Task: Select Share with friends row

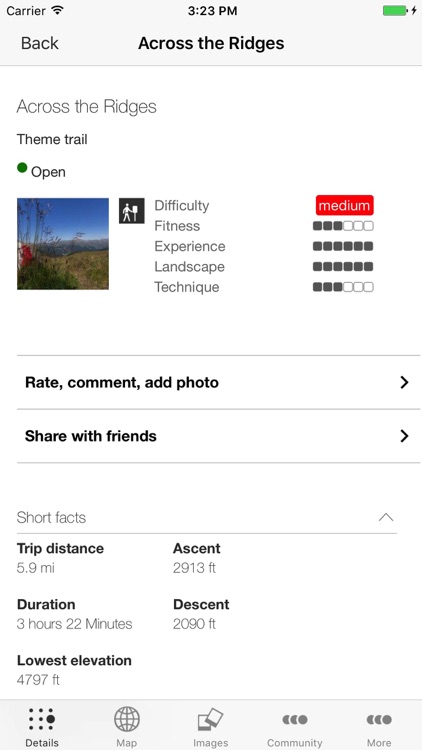Action: (219, 436)
